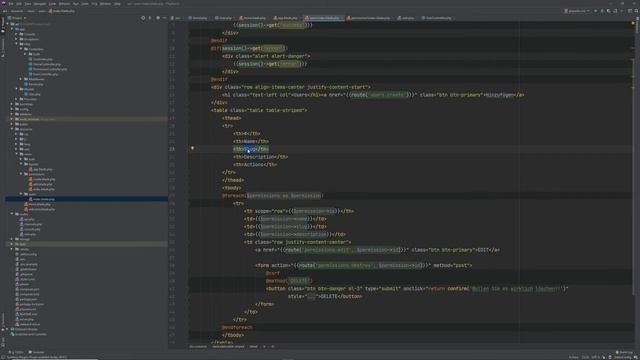The width and height of the screenshot is (640, 360).
Task: Expand External Libraries node
Action: pyautogui.click(x=7, y=329)
